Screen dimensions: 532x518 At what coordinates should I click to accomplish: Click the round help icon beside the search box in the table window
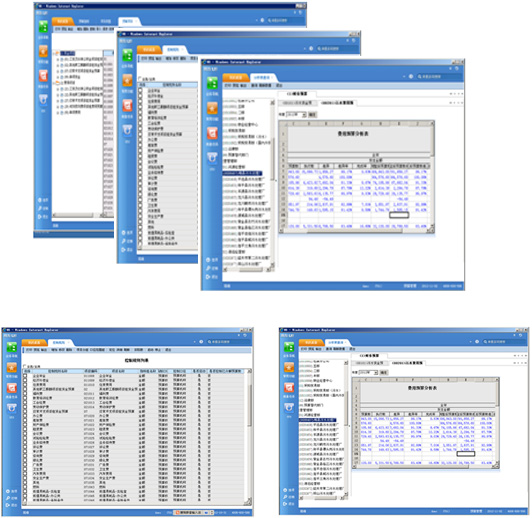[201, 342]
